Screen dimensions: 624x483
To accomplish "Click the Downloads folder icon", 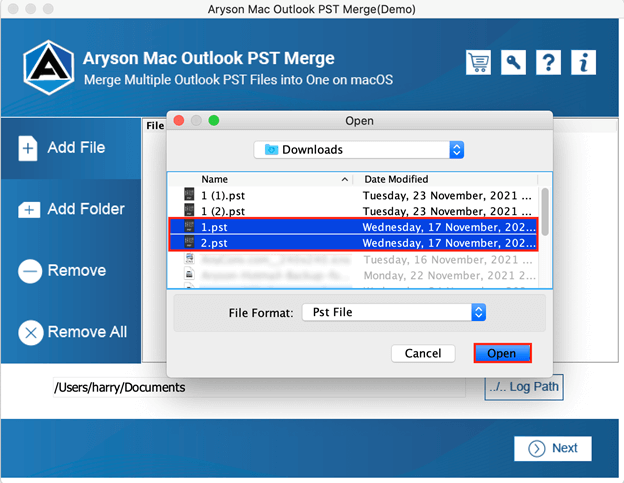I will tap(271, 150).
